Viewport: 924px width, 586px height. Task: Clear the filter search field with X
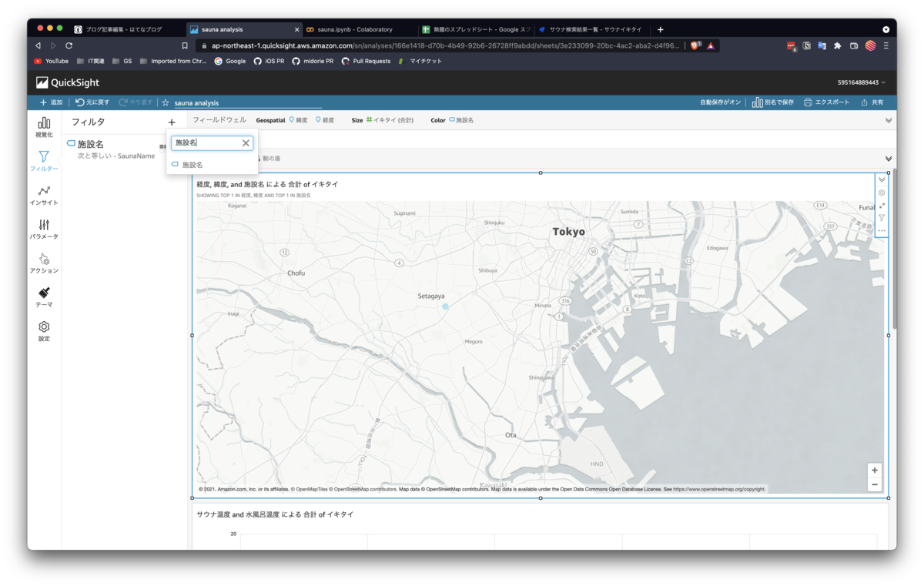point(246,143)
